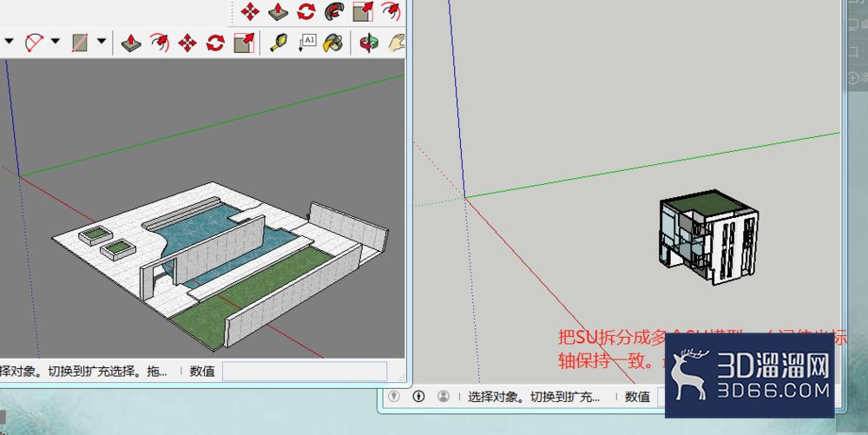
Task: Click the sign-in profile icon in right window
Action: point(444,396)
